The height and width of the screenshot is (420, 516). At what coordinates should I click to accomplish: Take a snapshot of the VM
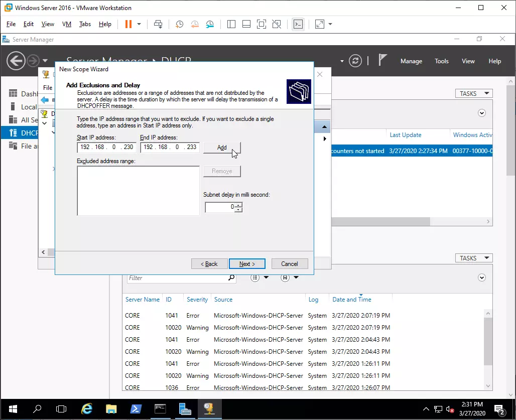click(179, 24)
